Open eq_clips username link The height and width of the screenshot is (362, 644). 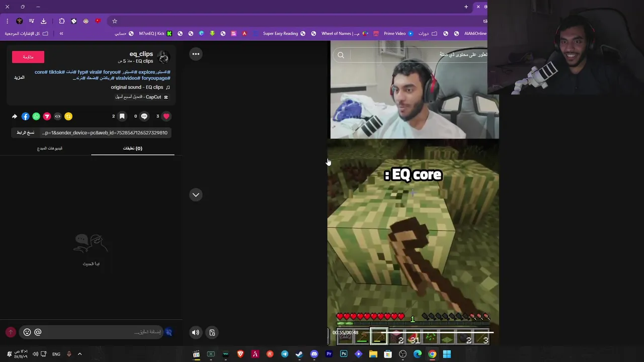coord(141,54)
